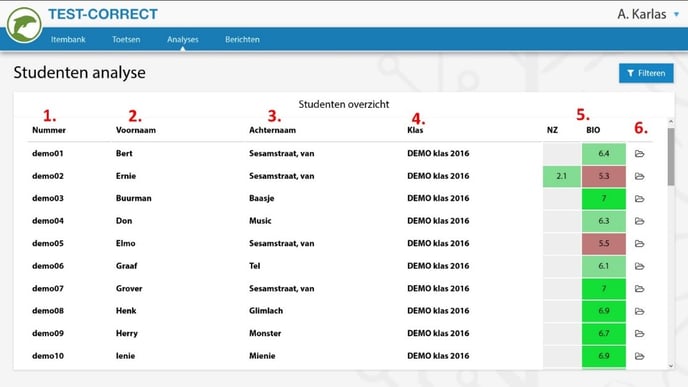
Task: Select student number demo01
Action: [x=48, y=154]
